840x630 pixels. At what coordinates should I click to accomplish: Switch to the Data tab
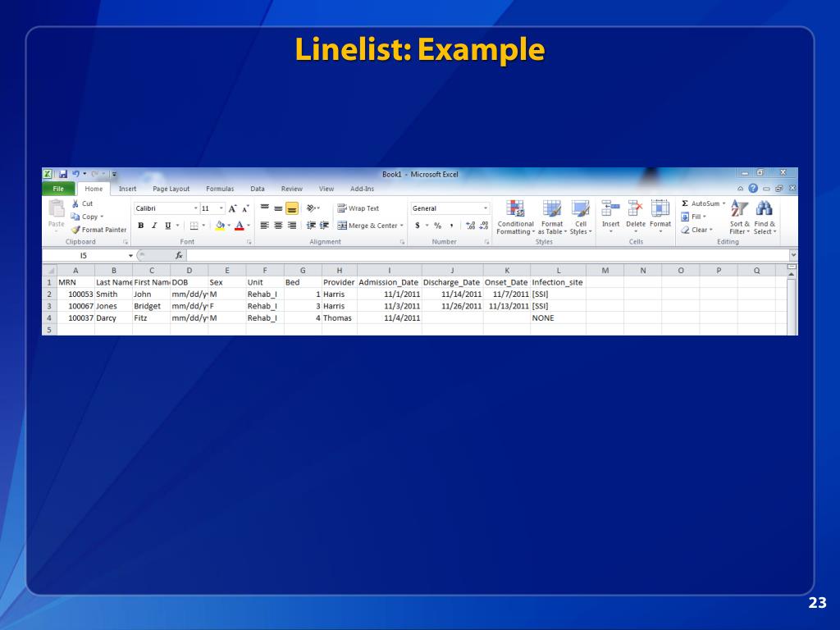(257, 189)
